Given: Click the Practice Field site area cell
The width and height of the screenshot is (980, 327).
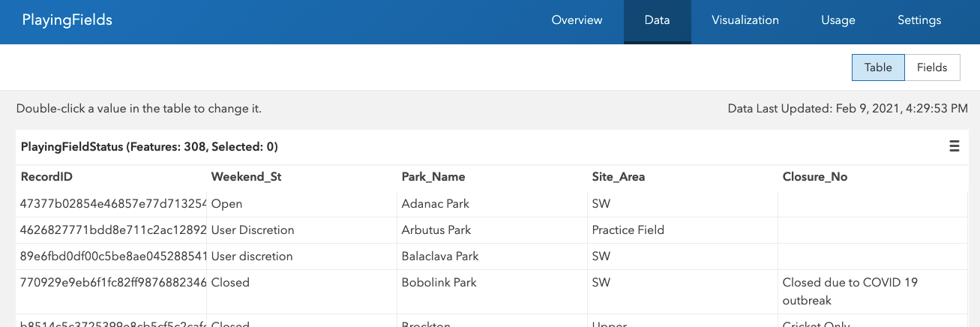Looking at the screenshot, I should (x=683, y=230).
